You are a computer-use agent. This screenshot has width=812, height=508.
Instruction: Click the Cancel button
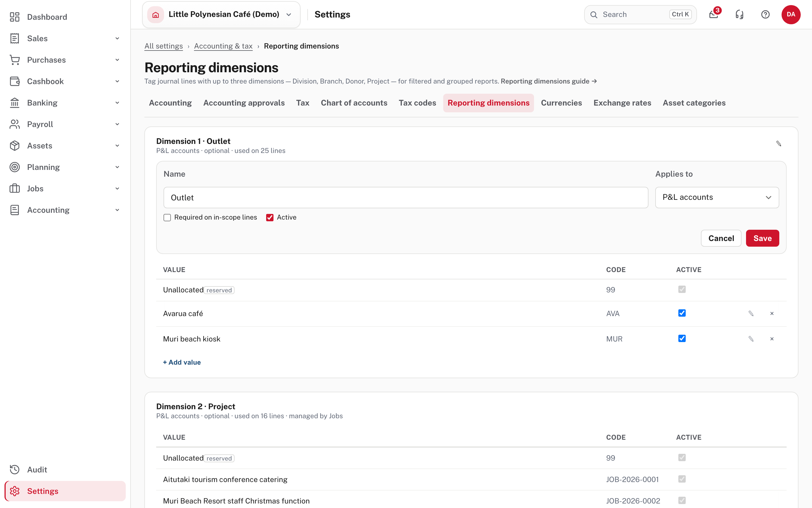(x=721, y=238)
